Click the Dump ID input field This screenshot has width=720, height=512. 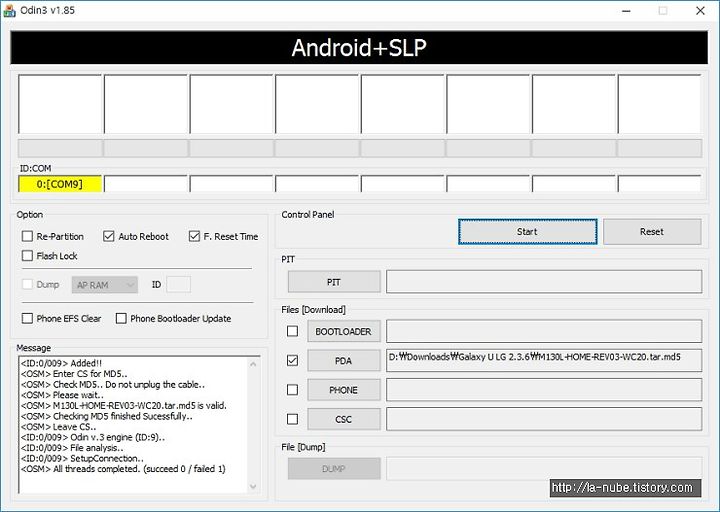click(179, 285)
